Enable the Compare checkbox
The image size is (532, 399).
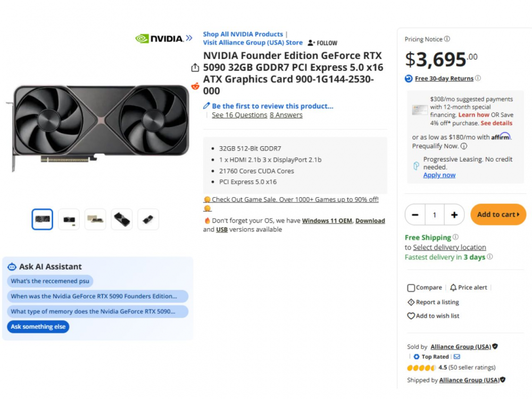pos(411,288)
